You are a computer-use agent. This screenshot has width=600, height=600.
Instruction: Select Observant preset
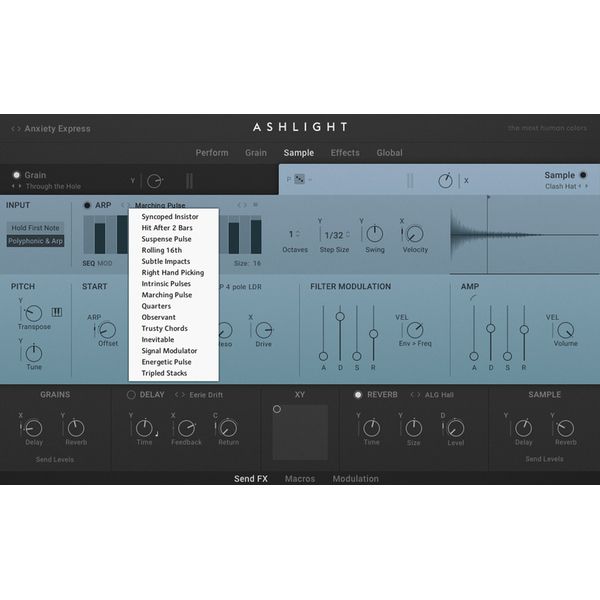click(x=174, y=317)
